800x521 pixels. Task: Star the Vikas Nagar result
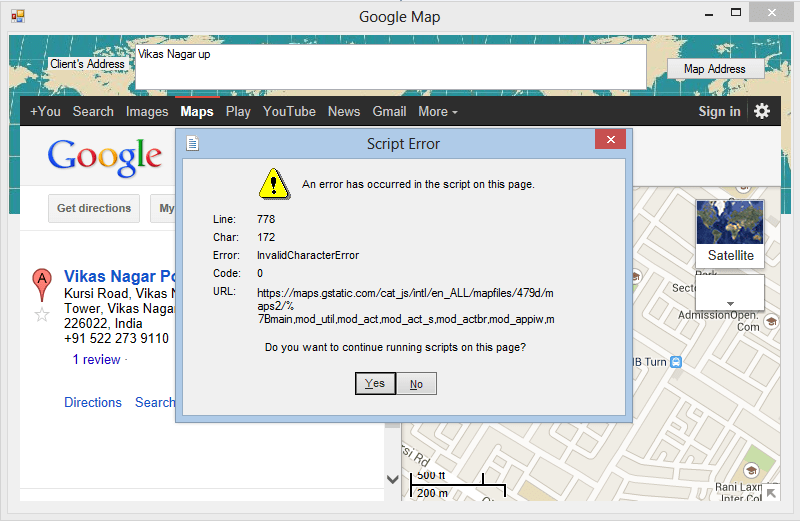42,315
